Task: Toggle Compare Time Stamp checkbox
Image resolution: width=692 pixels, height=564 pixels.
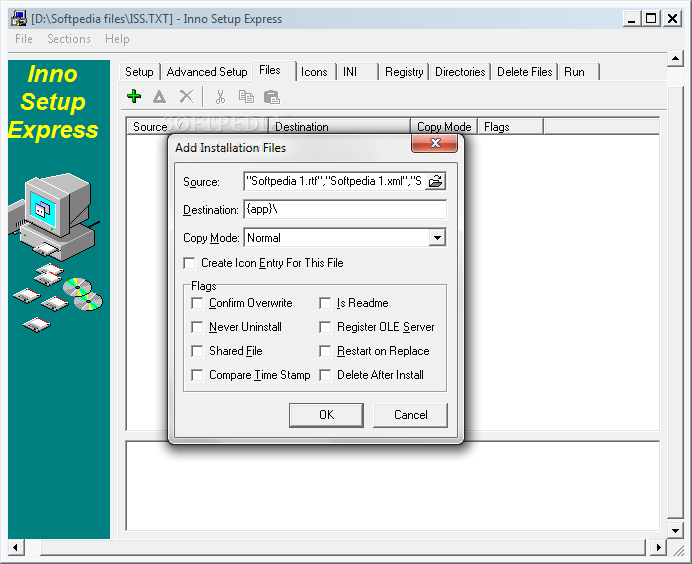Action: (x=197, y=375)
